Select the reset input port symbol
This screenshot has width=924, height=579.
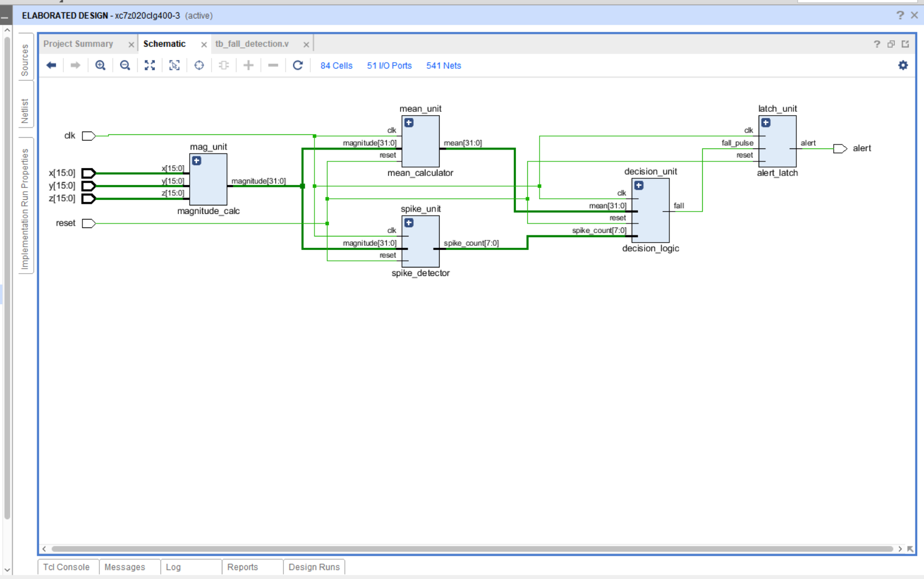point(89,223)
